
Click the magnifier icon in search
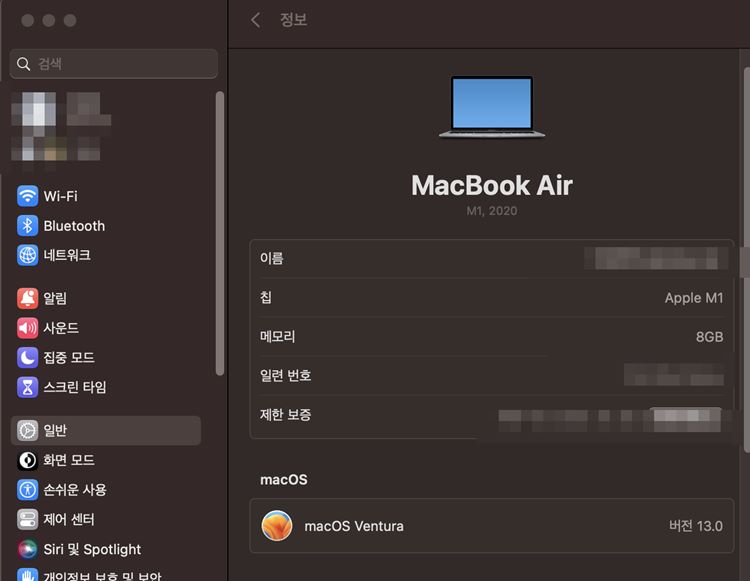[23, 64]
